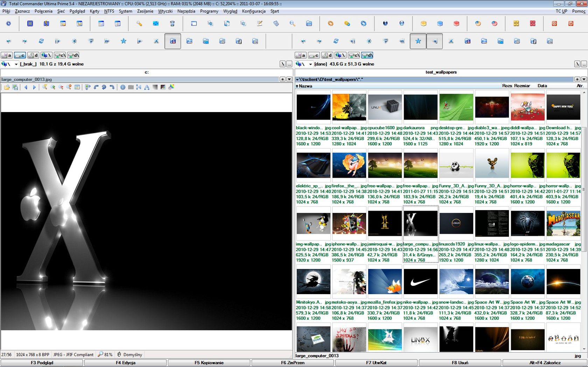Open left panel history dropdown arrow

(x=289, y=79)
